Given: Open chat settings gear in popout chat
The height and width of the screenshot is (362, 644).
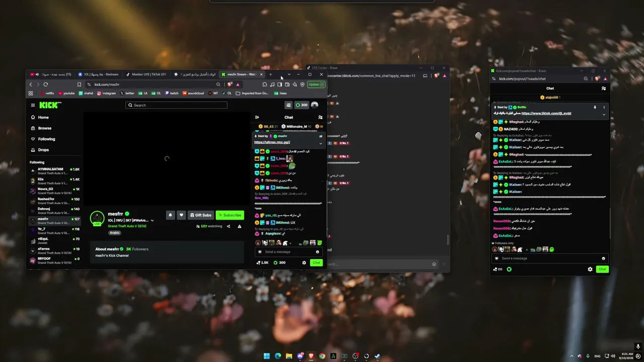Looking at the screenshot, I should click(x=590, y=269).
